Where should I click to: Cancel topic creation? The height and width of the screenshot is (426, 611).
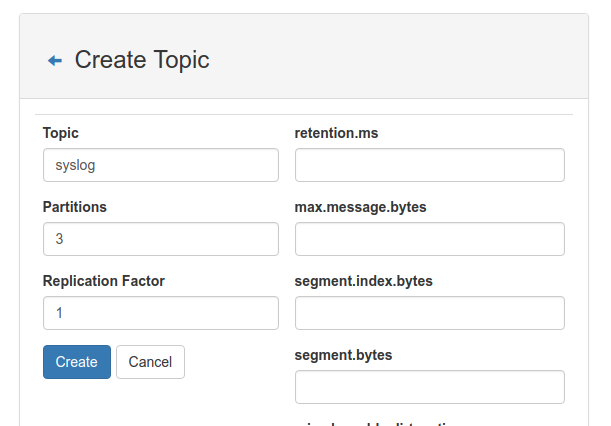150,362
